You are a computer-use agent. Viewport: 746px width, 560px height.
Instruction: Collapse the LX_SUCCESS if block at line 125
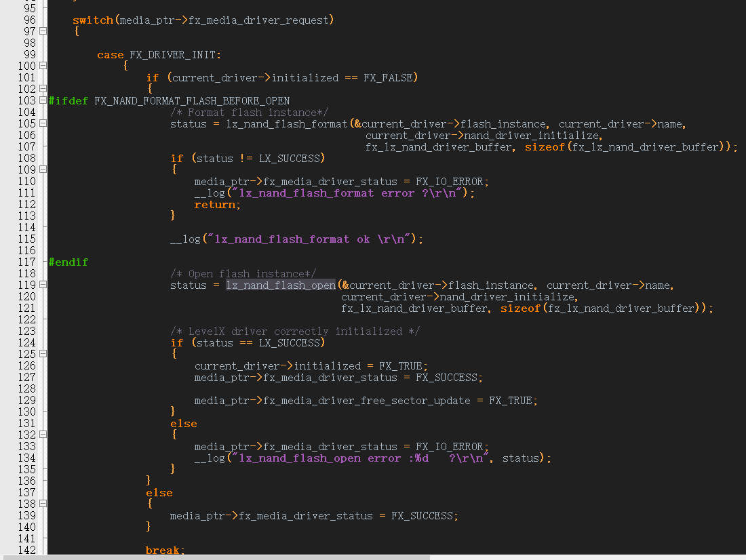click(x=42, y=354)
